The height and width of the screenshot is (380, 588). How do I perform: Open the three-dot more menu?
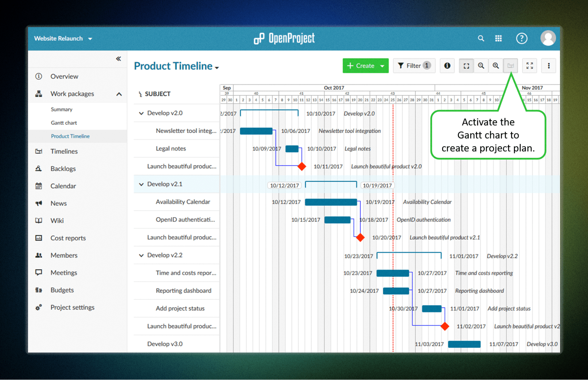(x=549, y=66)
